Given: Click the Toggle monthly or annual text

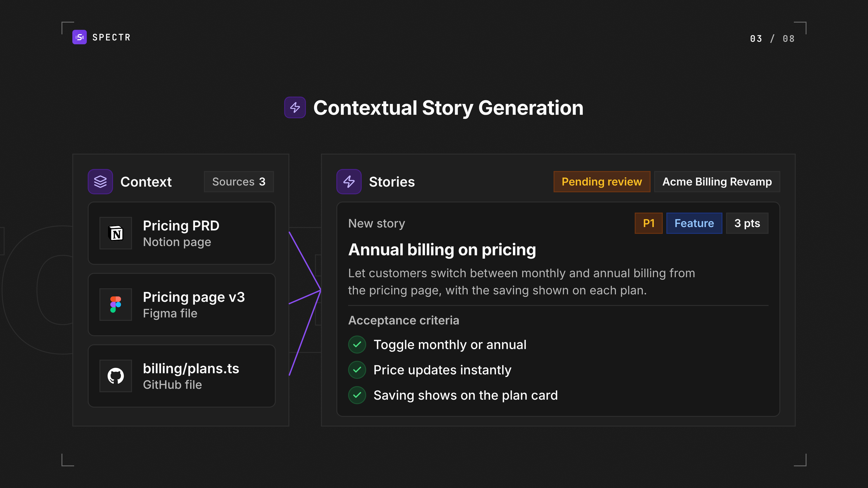Looking at the screenshot, I should [450, 345].
